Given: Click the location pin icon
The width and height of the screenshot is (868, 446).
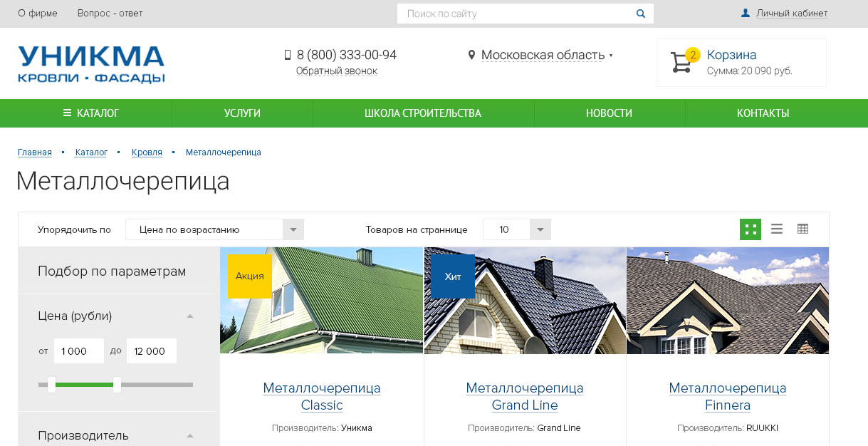Looking at the screenshot, I should 471,55.
